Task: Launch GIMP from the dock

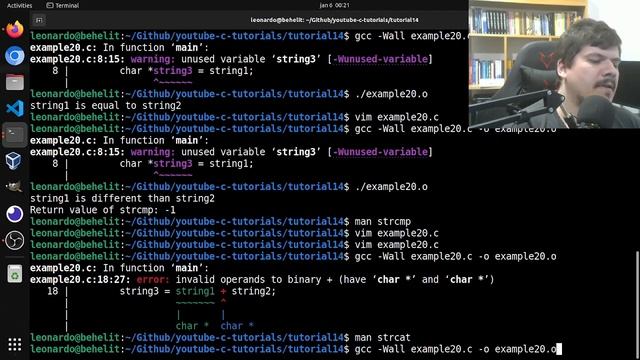Action: coord(14,187)
